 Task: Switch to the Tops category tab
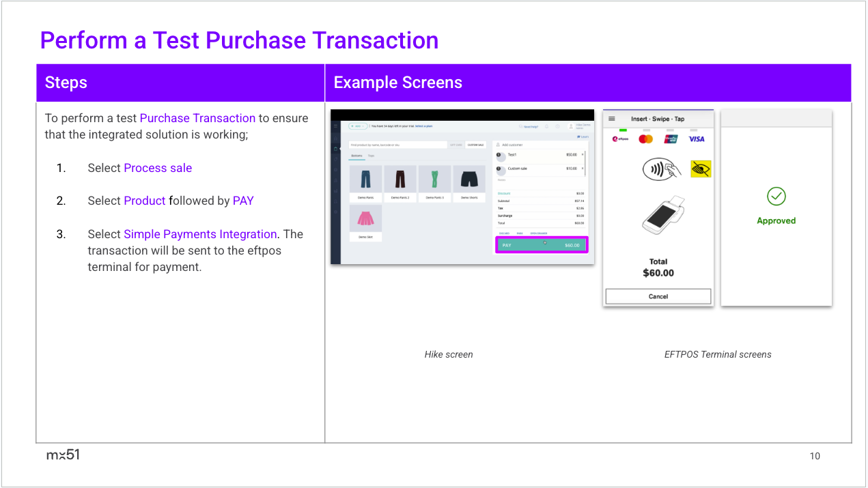click(x=371, y=156)
